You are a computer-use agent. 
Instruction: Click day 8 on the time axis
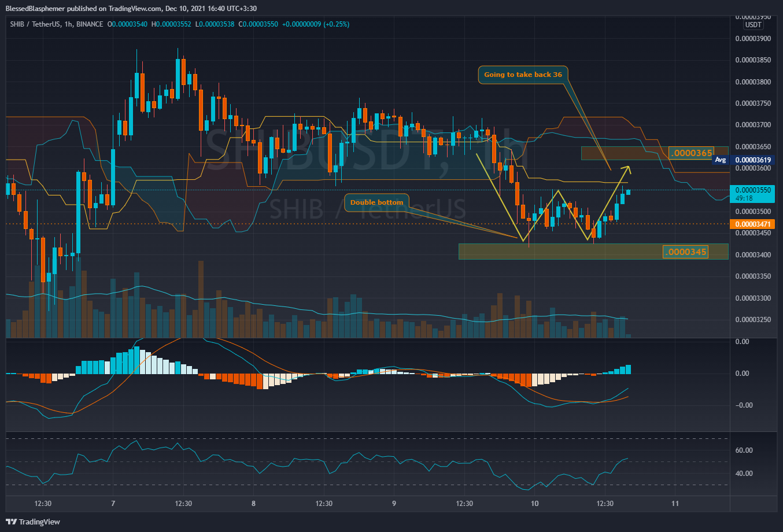tap(253, 504)
